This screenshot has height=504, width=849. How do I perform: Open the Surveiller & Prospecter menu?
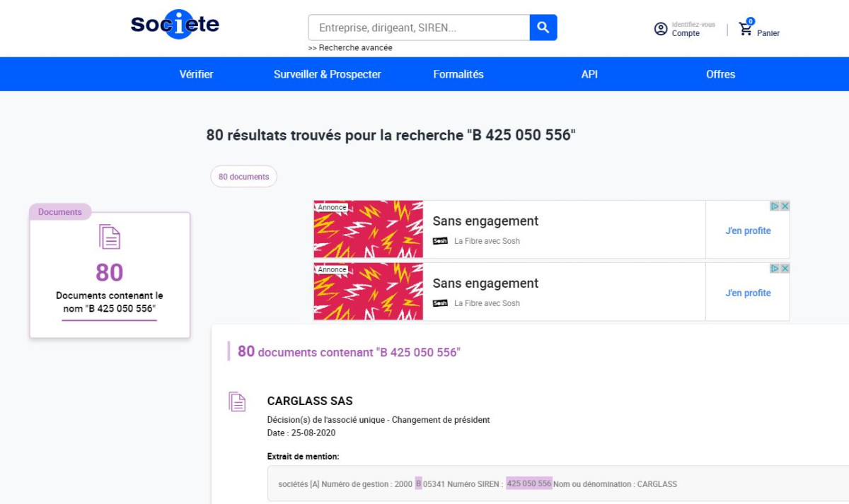pyautogui.click(x=328, y=74)
